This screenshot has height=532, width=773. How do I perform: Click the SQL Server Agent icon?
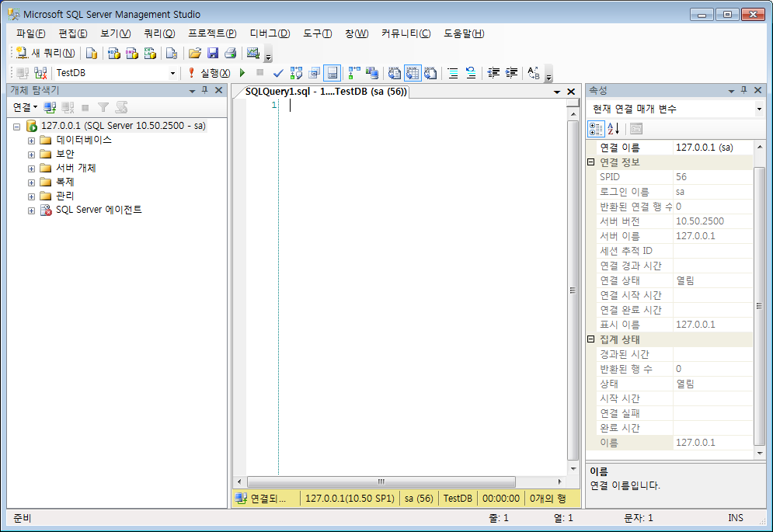click(46, 210)
